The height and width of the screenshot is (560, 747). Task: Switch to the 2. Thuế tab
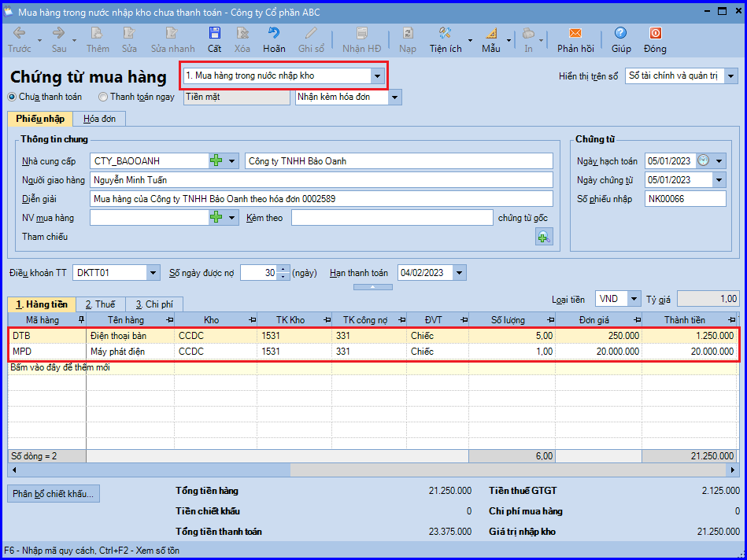[100, 304]
